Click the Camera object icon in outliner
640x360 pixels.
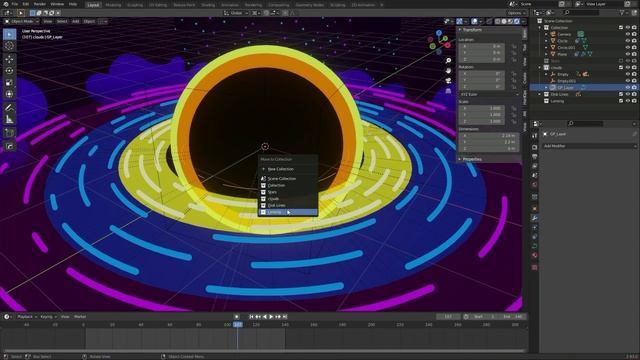tap(553, 34)
